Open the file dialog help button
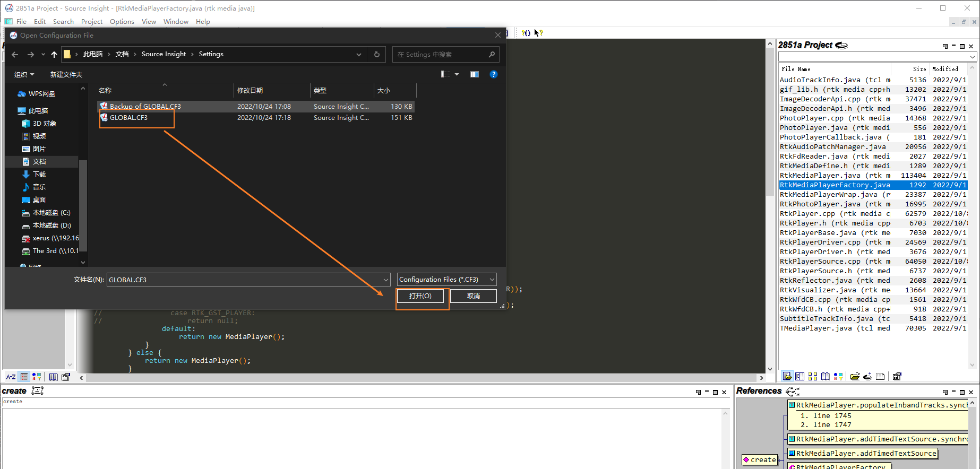The image size is (980, 469). point(494,74)
